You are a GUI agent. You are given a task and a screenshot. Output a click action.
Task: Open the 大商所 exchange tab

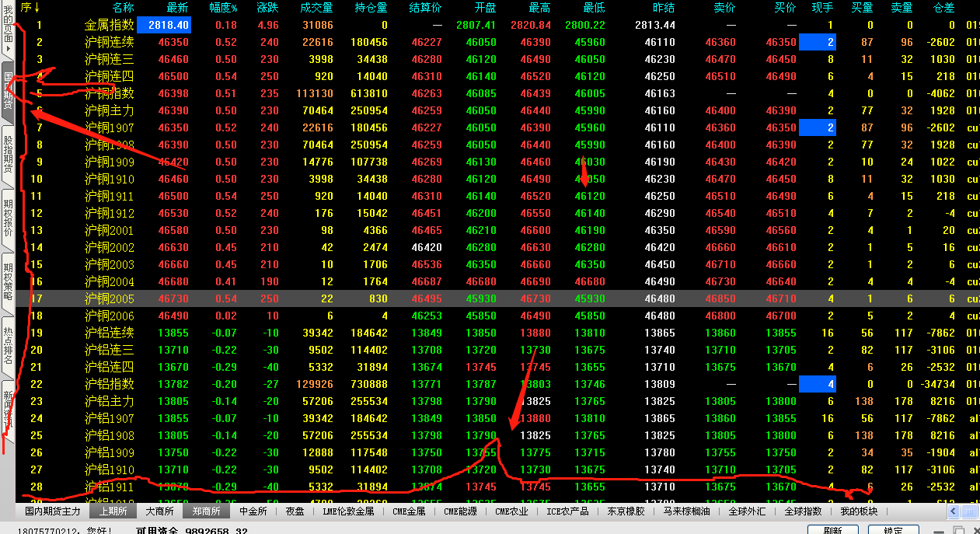tap(160, 511)
